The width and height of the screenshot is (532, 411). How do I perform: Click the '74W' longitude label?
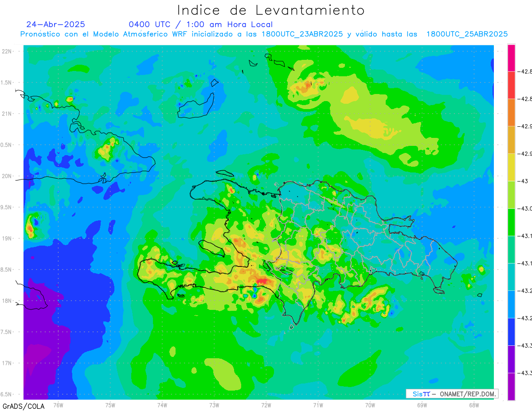point(162,405)
